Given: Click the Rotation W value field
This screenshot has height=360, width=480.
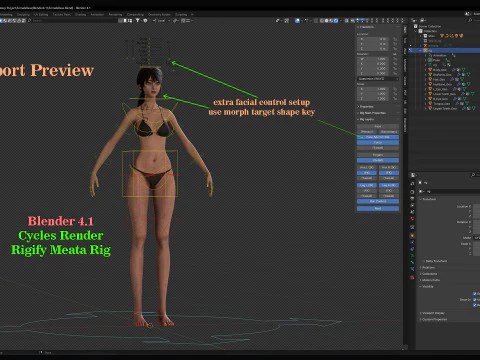Looking at the screenshot, I should tap(373, 59).
